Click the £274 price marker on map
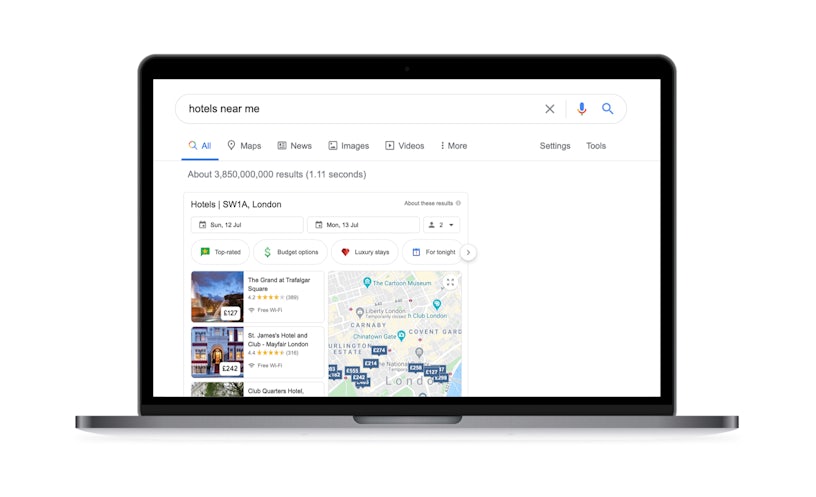816x497 pixels. pos(379,350)
